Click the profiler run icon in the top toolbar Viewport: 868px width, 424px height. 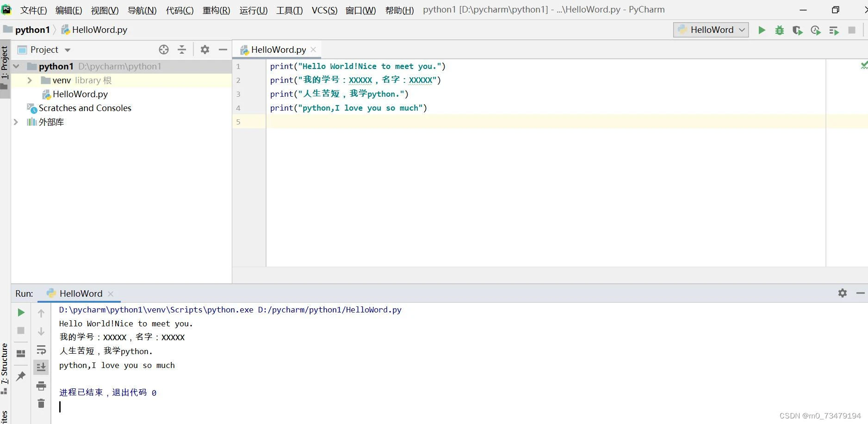click(x=816, y=30)
